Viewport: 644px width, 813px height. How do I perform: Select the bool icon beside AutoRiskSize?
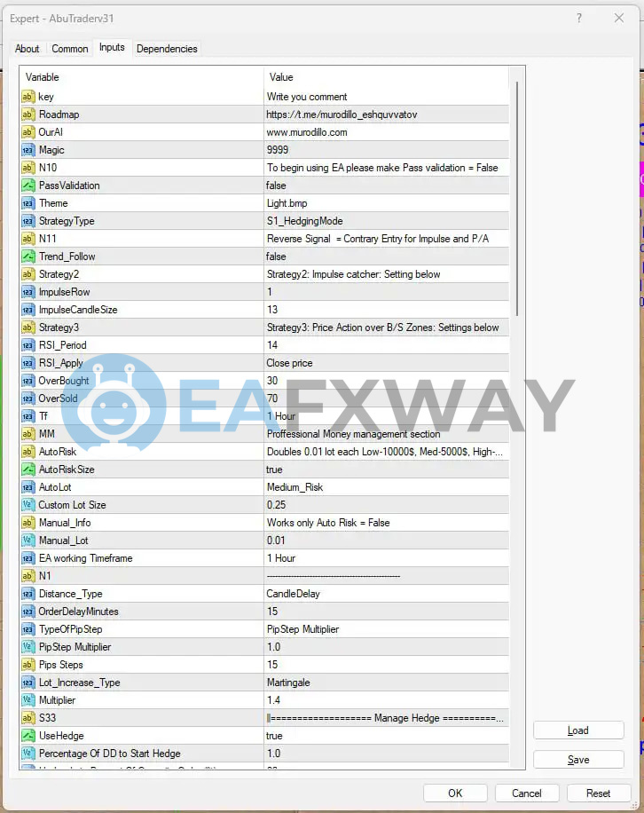[x=28, y=470]
